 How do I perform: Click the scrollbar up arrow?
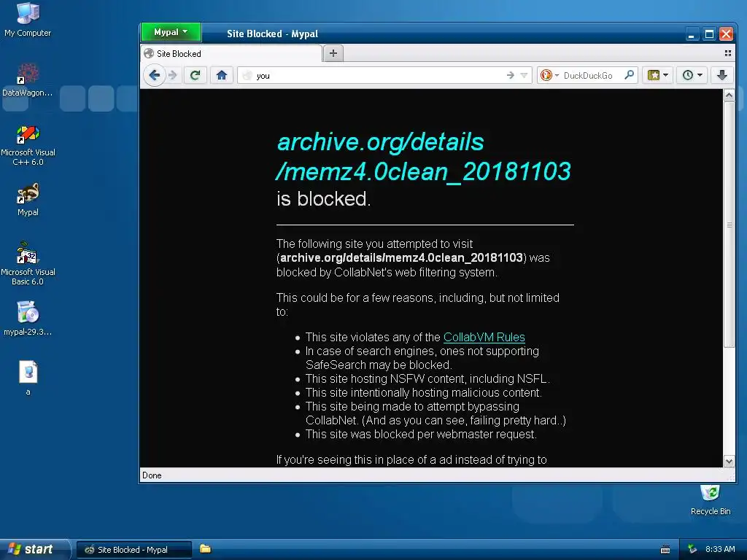(x=729, y=96)
